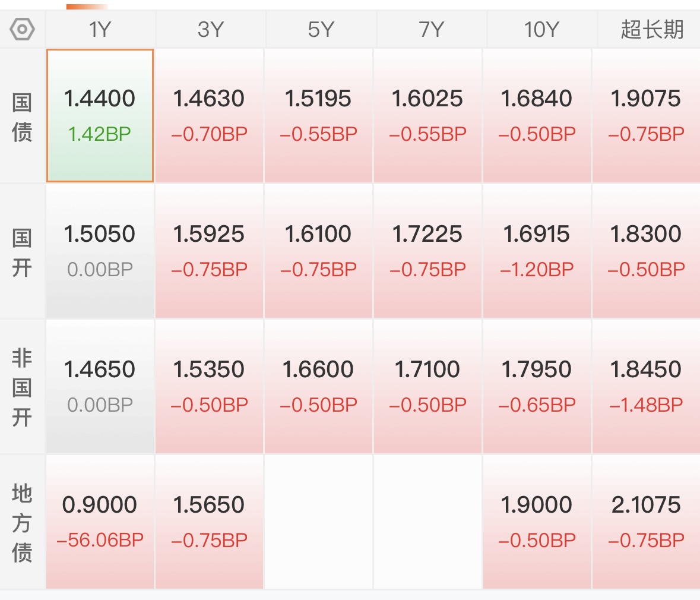Click the 非国开 row label
Image resolution: width=700 pixels, height=600 pixels.
pos(22,388)
